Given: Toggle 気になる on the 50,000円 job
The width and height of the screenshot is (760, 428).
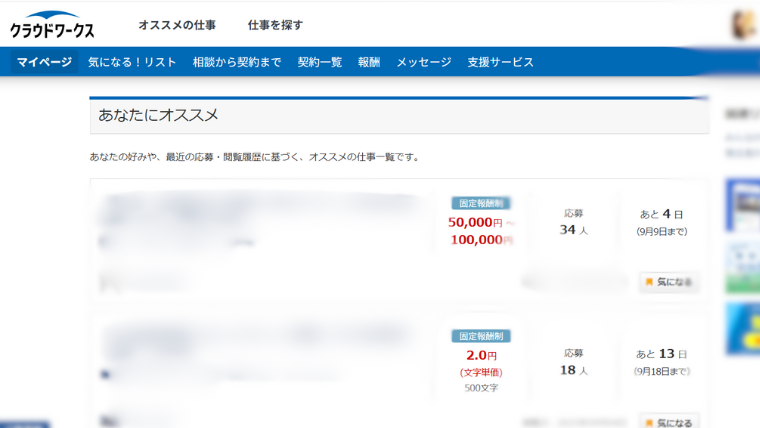Looking at the screenshot, I should 669,282.
